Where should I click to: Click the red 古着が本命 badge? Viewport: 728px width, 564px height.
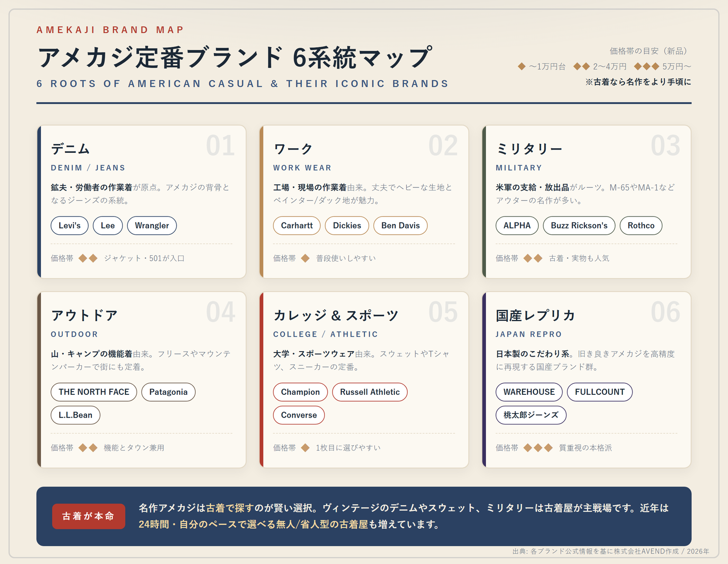(89, 516)
